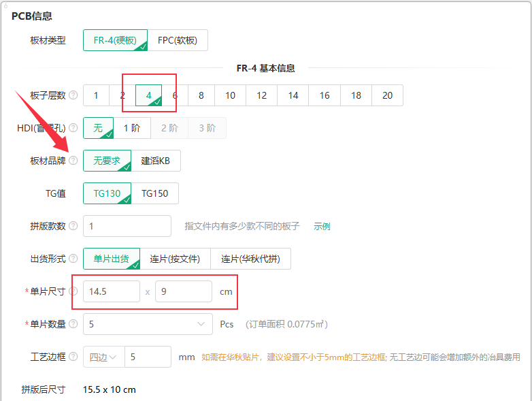Click help icon beside 单片数量
Screen dimensions: 532x401
[x=73, y=324]
